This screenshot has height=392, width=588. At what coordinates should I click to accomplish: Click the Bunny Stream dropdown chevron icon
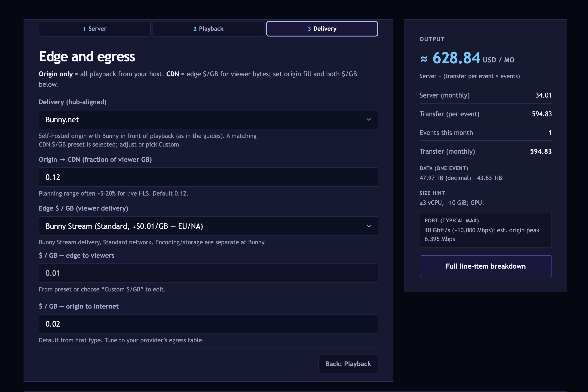[369, 226]
